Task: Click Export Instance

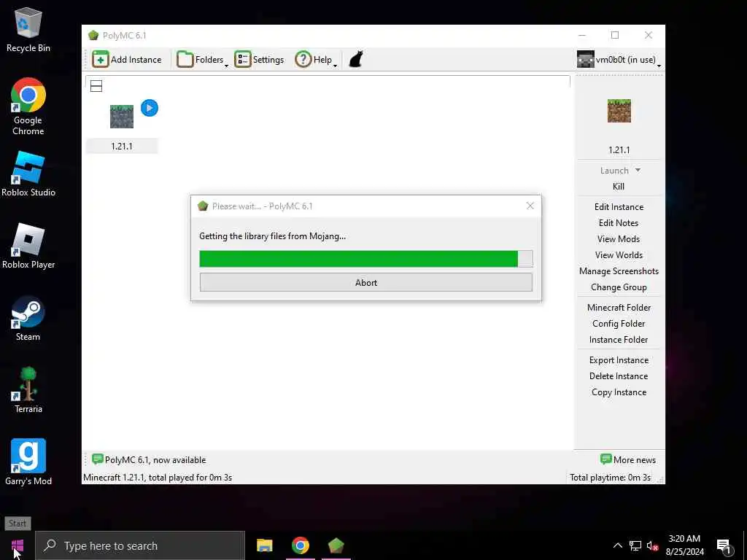Action: pos(619,360)
